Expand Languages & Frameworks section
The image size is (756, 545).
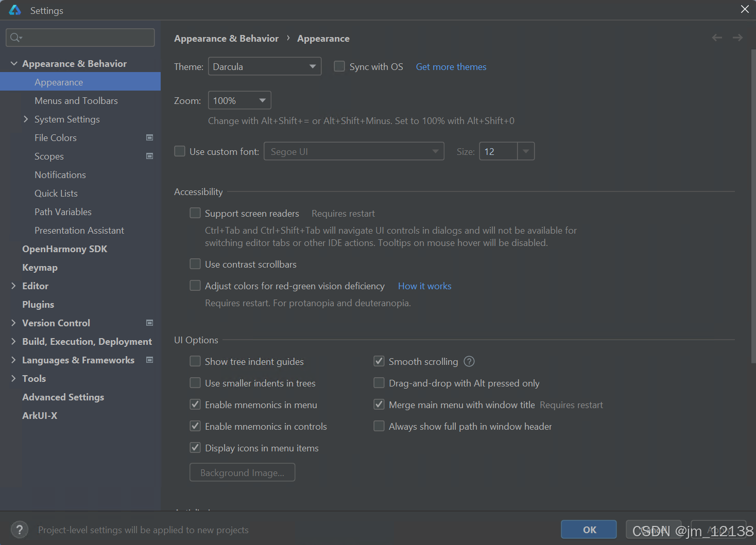(x=14, y=360)
